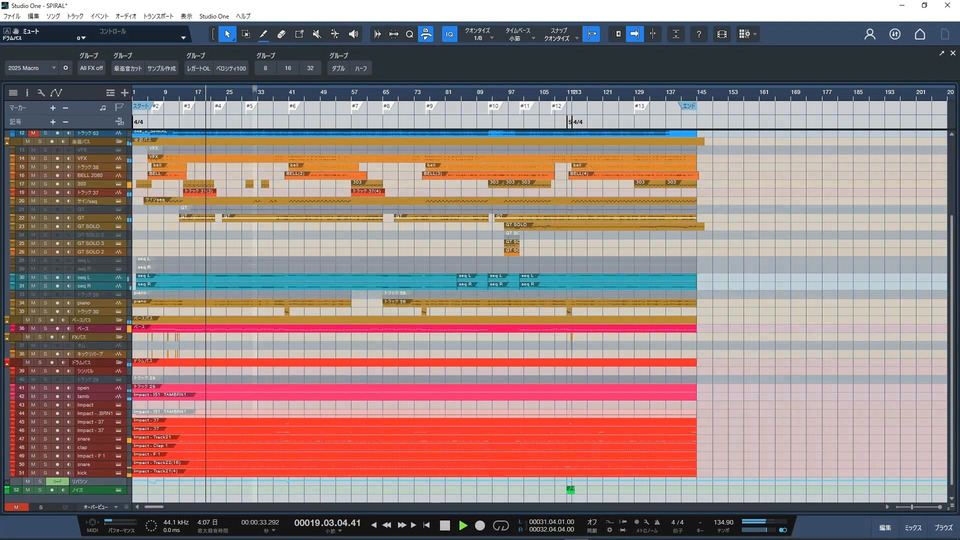Mute the BELL 2080 track
Image resolution: width=960 pixels, height=540 pixels.
point(33,176)
